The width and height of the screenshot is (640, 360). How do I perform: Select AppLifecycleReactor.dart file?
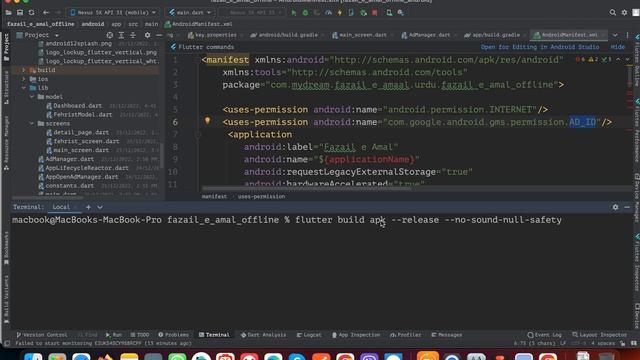(x=87, y=168)
